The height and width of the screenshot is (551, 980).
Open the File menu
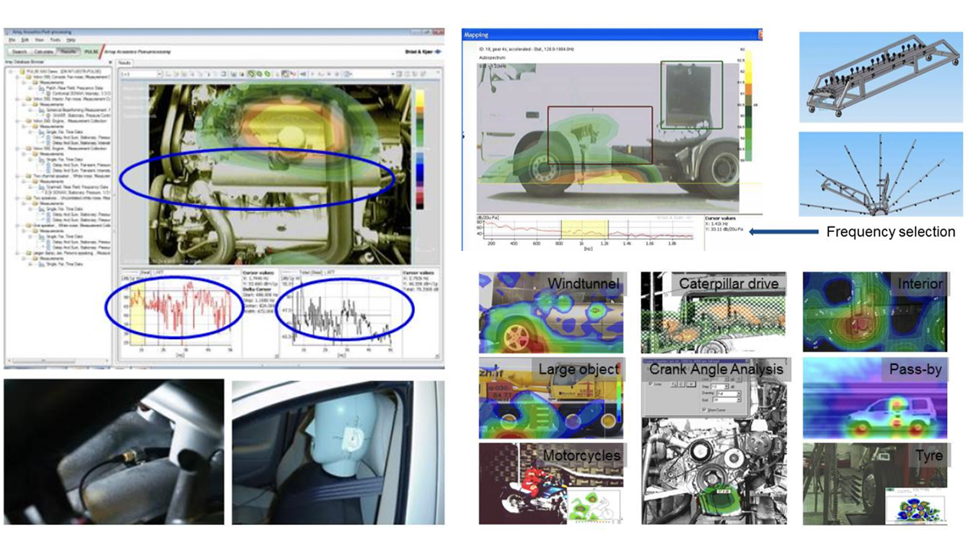[12, 40]
